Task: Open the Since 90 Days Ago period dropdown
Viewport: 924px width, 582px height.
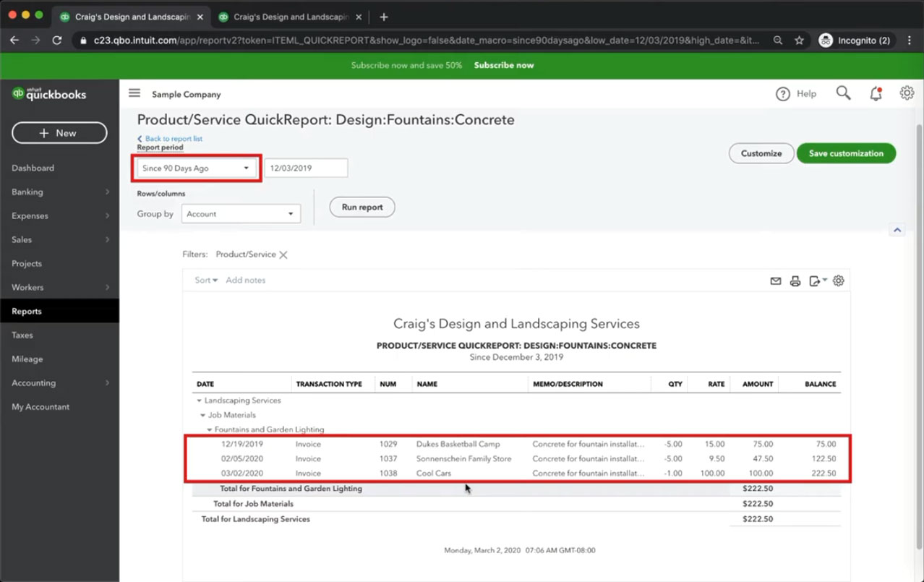Action: point(196,168)
